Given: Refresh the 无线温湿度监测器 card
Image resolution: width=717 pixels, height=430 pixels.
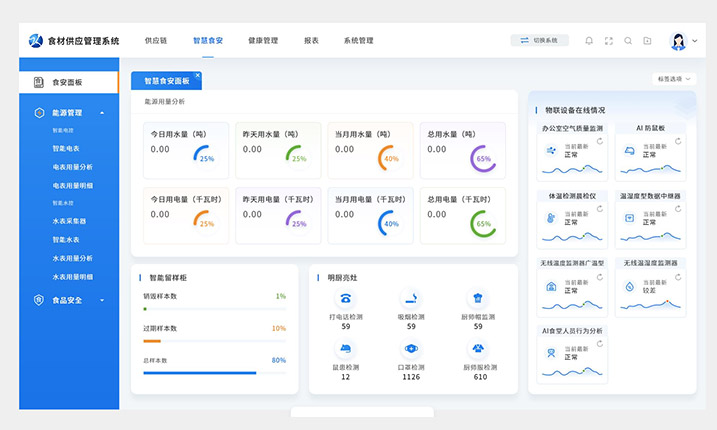Looking at the screenshot, I should click(x=678, y=277).
